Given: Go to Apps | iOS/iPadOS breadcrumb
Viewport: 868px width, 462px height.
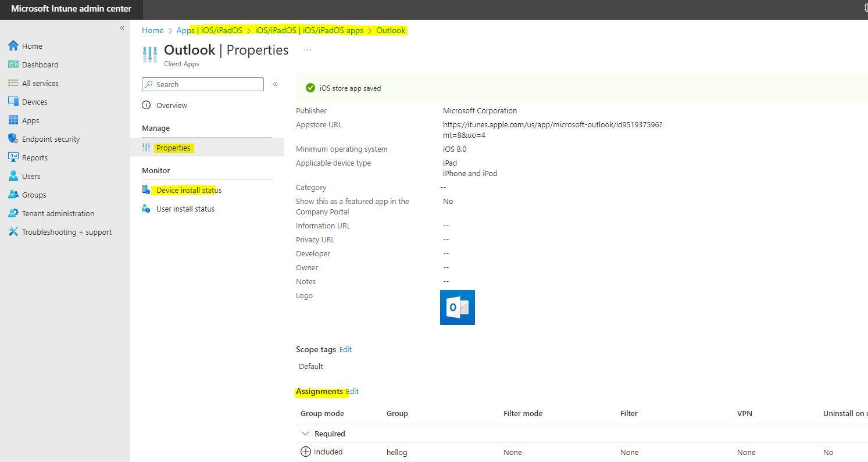Looking at the screenshot, I should [x=209, y=30].
